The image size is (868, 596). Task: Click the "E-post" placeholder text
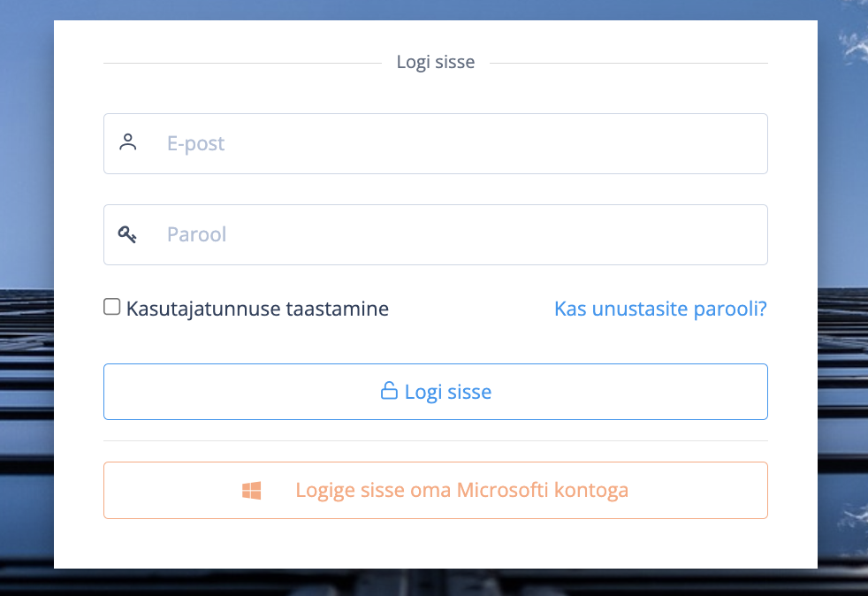point(195,143)
